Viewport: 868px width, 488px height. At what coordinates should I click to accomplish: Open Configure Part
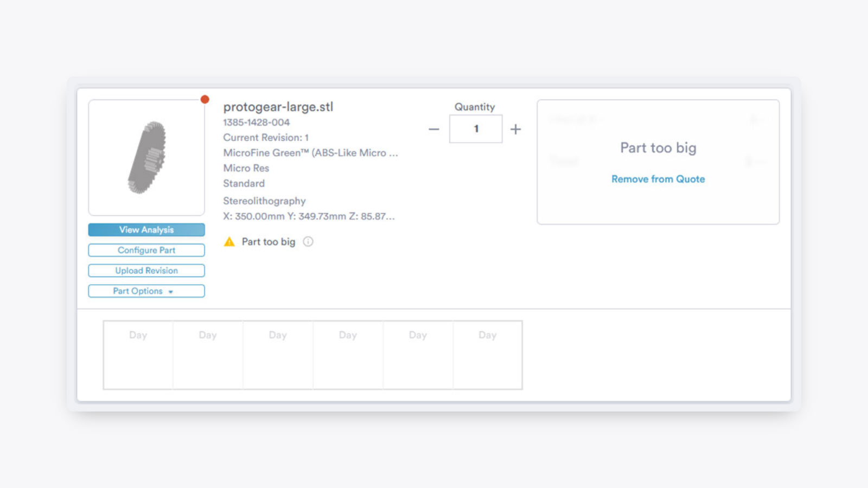click(146, 250)
